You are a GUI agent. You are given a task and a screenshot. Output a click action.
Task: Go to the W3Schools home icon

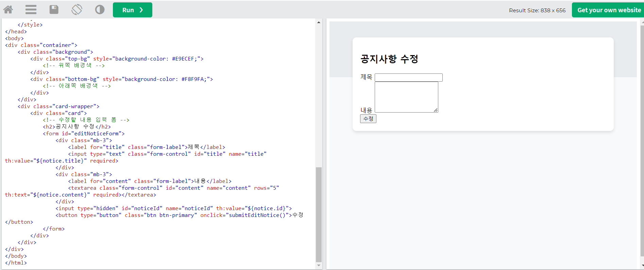coord(8,10)
